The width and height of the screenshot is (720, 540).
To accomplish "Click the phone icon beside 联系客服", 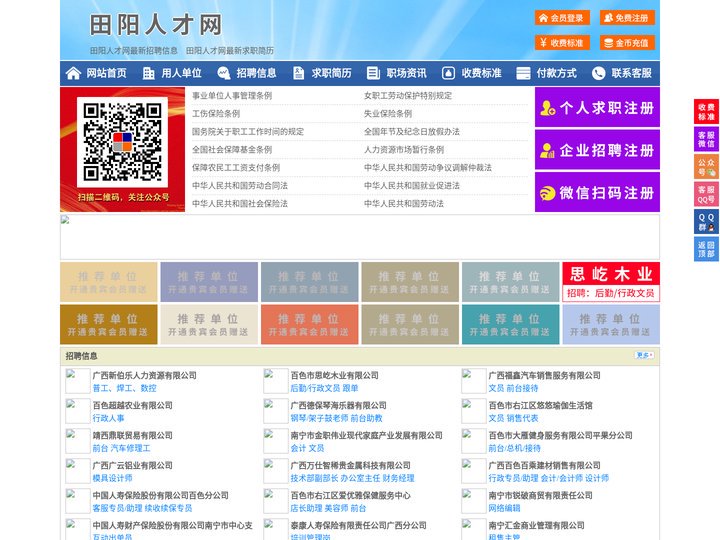I will pyautogui.click(x=598, y=73).
